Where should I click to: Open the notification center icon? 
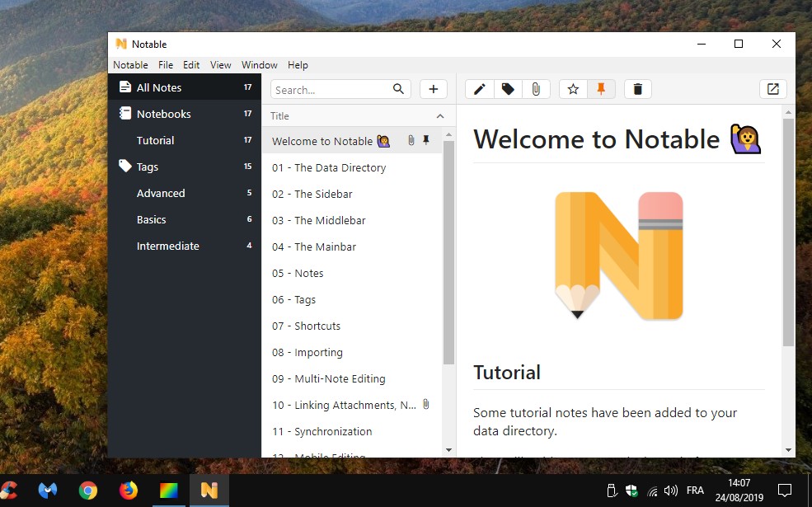pyautogui.click(x=785, y=490)
